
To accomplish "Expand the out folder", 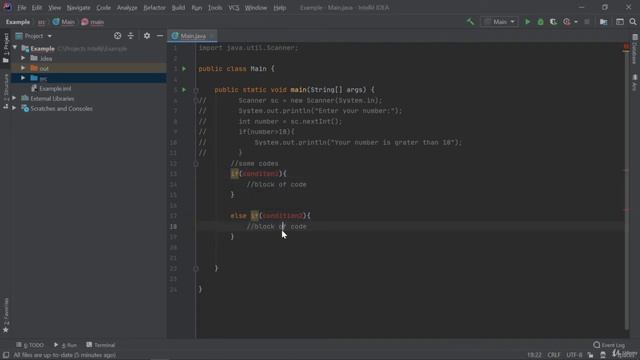I will click(23, 68).
